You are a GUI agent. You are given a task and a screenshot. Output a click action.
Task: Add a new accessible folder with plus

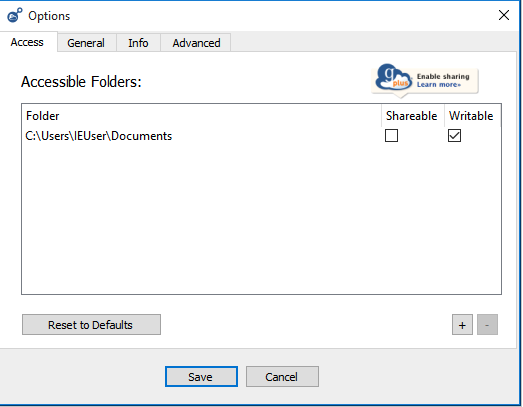coord(462,325)
